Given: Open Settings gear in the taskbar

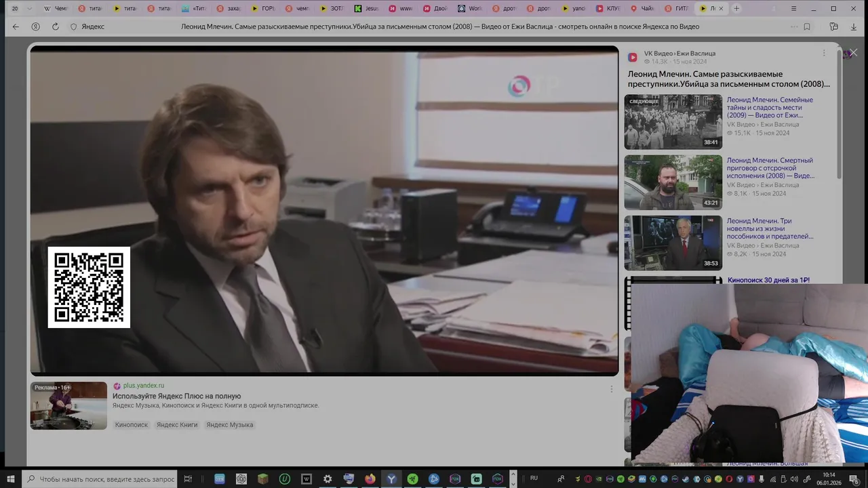Looking at the screenshot, I should [328, 479].
